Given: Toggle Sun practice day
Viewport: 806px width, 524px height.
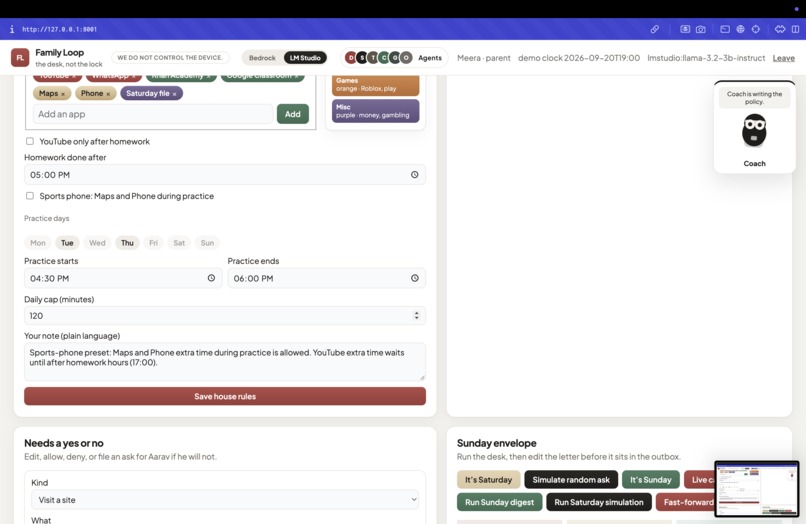Looking at the screenshot, I should point(207,243).
